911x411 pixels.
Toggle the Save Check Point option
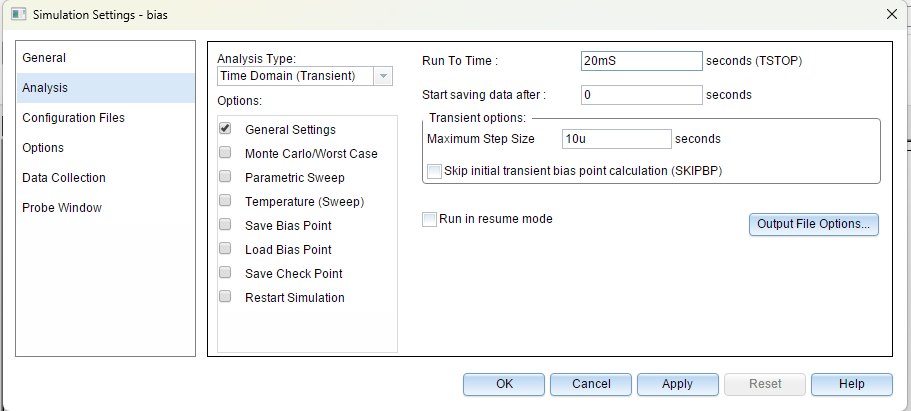pos(225,273)
